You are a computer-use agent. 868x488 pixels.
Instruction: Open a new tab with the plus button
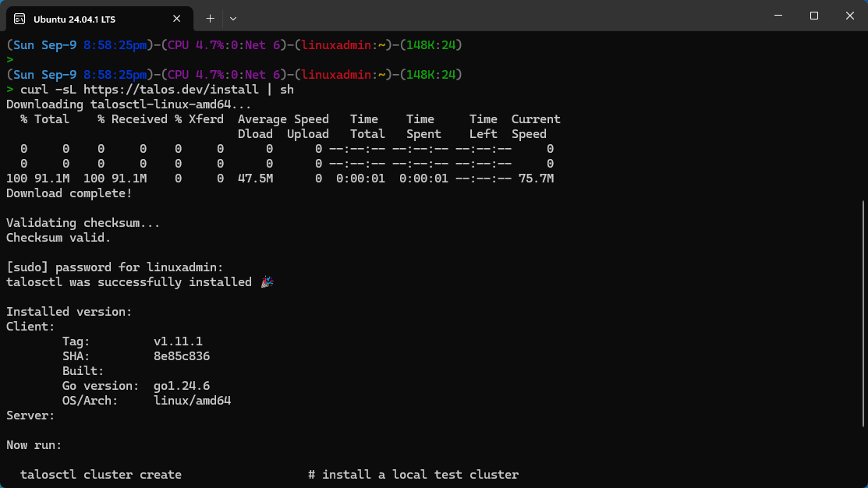point(210,17)
